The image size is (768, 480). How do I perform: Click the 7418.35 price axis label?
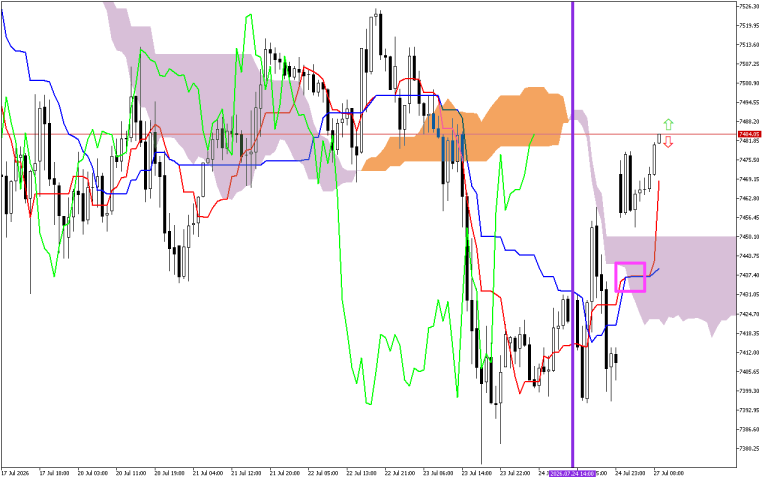click(750, 333)
